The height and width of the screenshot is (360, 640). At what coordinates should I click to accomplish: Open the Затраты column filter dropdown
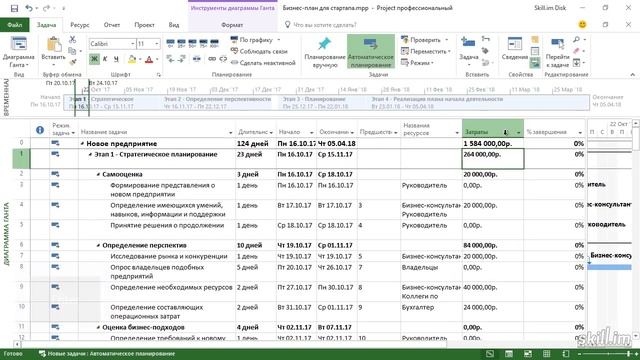(x=518, y=132)
